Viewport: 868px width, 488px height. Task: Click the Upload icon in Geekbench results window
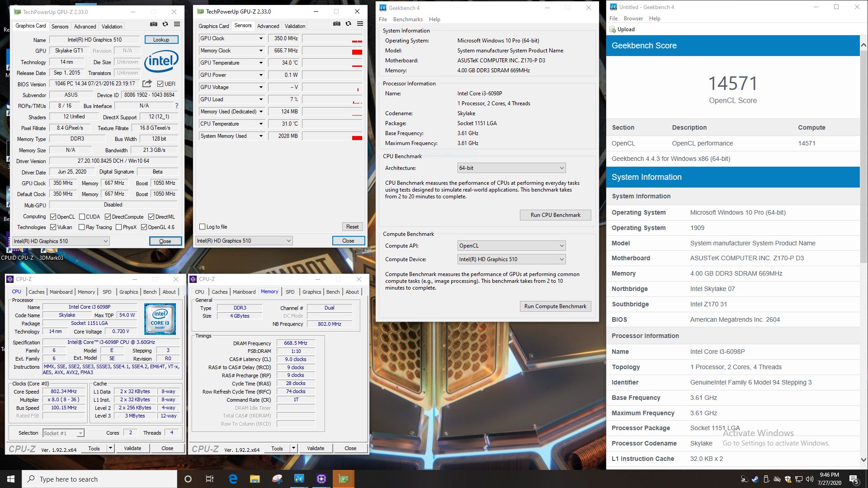pyautogui.click(x=613, y=29)
